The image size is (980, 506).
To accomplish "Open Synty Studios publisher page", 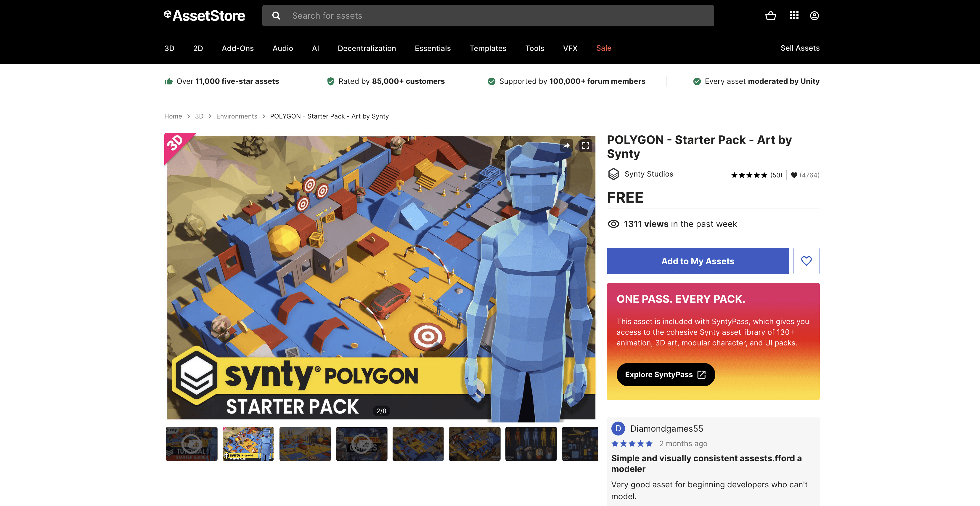I will click(649, 174).
